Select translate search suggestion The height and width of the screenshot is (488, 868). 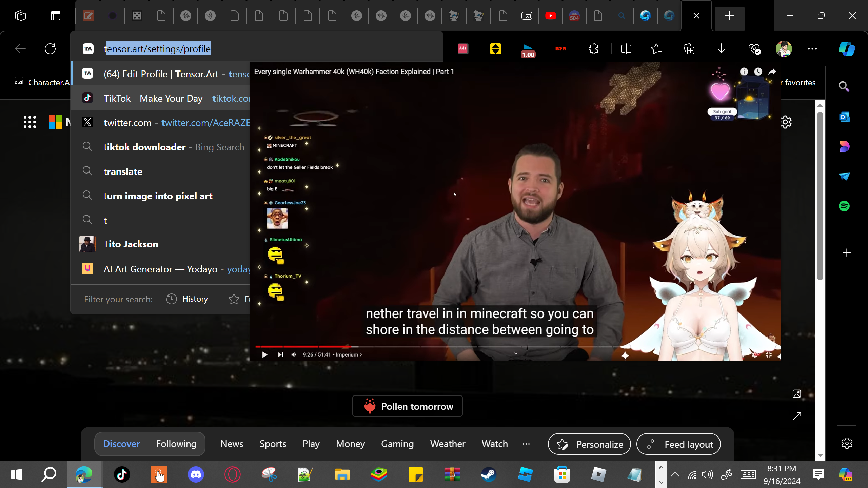(160, 171)
